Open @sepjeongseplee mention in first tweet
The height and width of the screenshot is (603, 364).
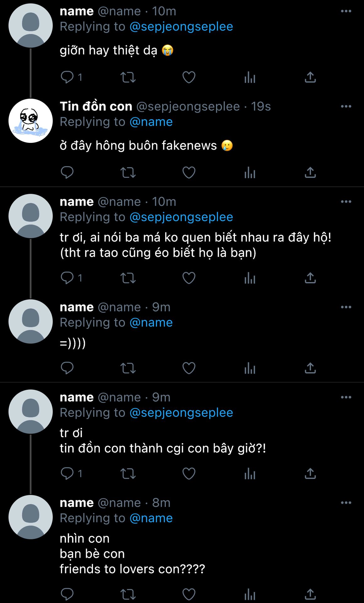point(181,27)
